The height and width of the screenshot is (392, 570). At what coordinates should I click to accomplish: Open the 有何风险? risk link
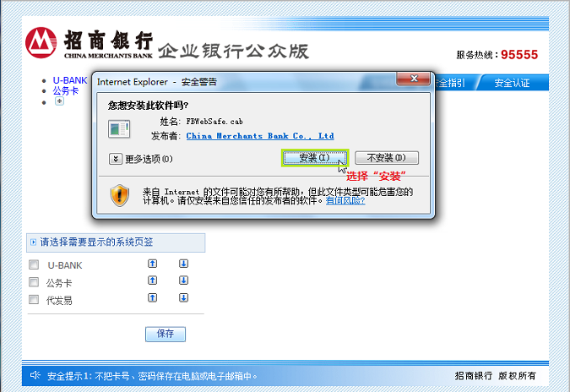345,200
